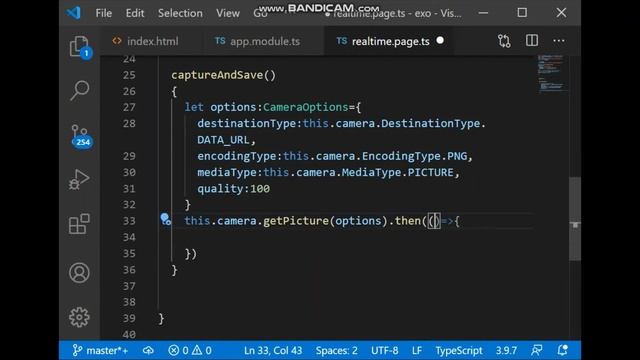Synchronize changes via cloud icon
This screenshot has width=640, height=360.
coord(148,350)
